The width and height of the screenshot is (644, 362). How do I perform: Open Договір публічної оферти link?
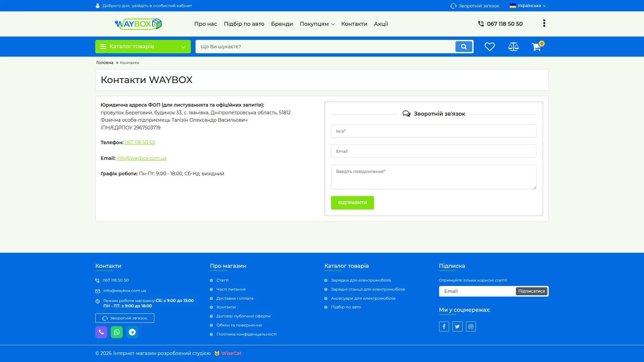tap(243, 316)
